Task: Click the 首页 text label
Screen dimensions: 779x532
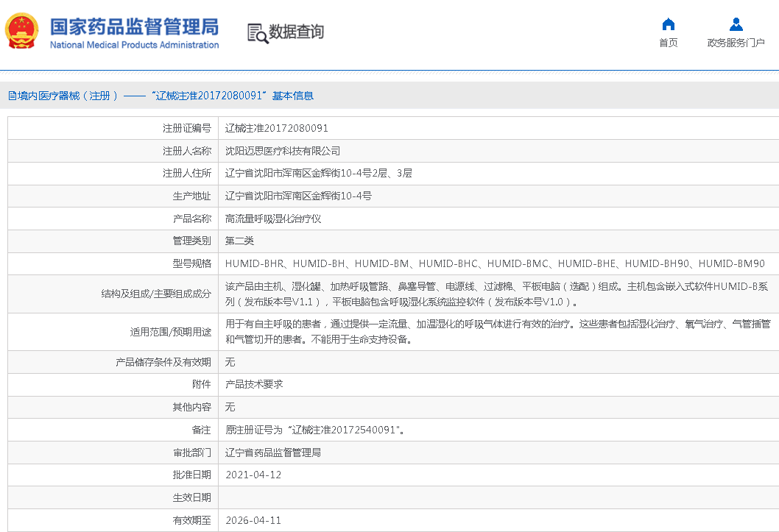Action: [x=668, y=43]
